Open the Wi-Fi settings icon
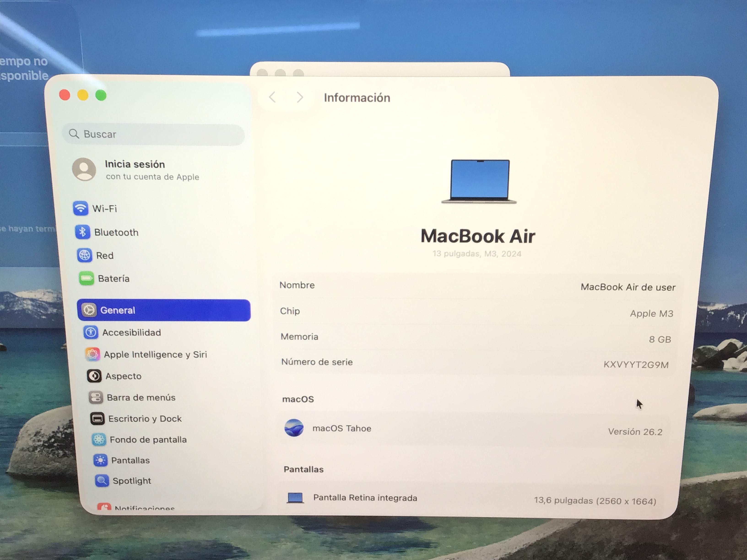Screen dimensions: 747x560 80,208
